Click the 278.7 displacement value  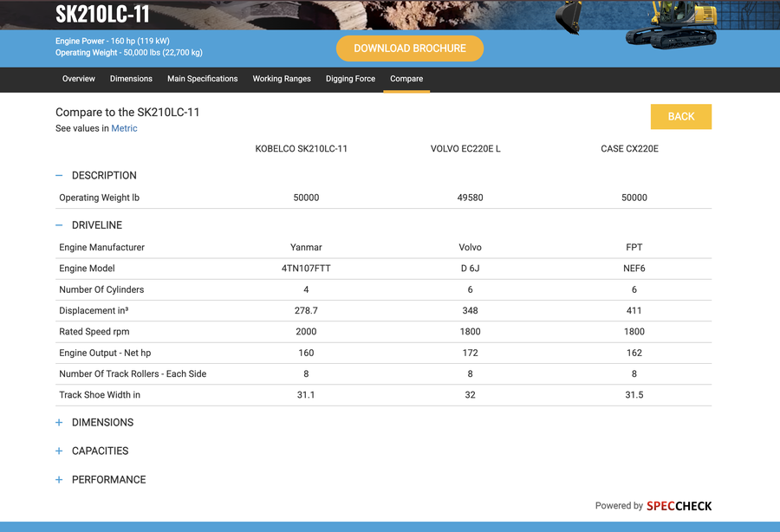306,310
